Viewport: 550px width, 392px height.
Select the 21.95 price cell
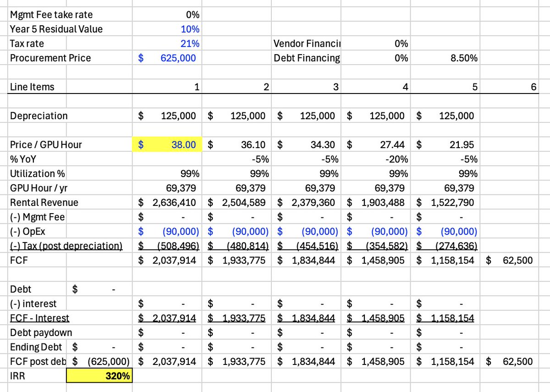[445, 144]
